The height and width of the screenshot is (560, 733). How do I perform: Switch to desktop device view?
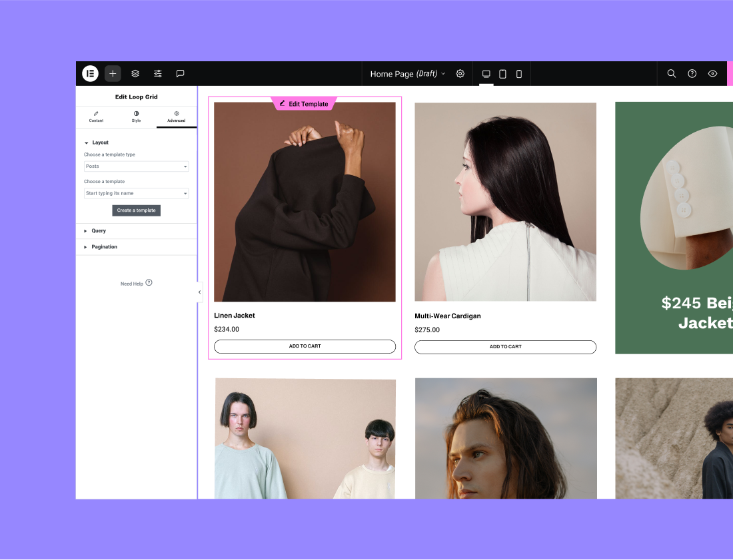(486, 74)
